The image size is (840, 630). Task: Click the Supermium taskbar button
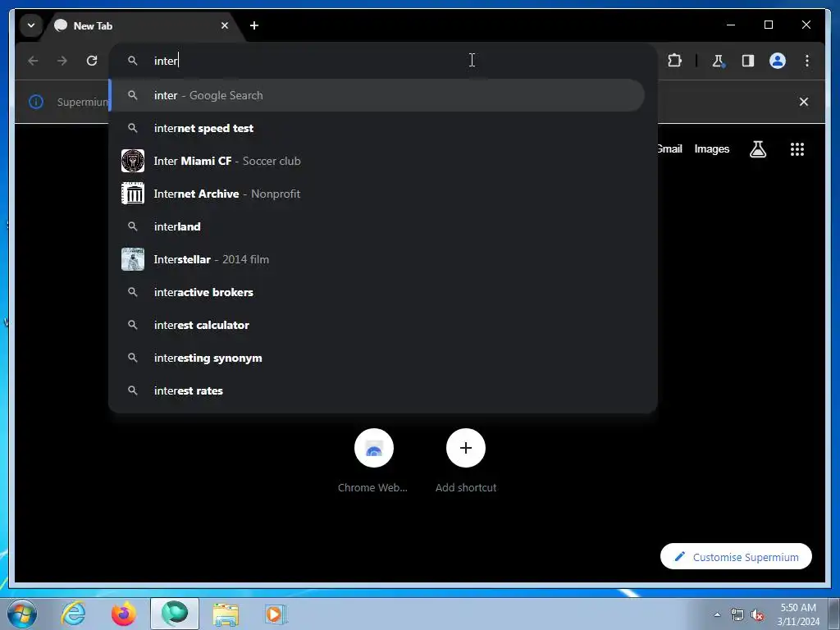pyautogui.click(x=175, y=614)
